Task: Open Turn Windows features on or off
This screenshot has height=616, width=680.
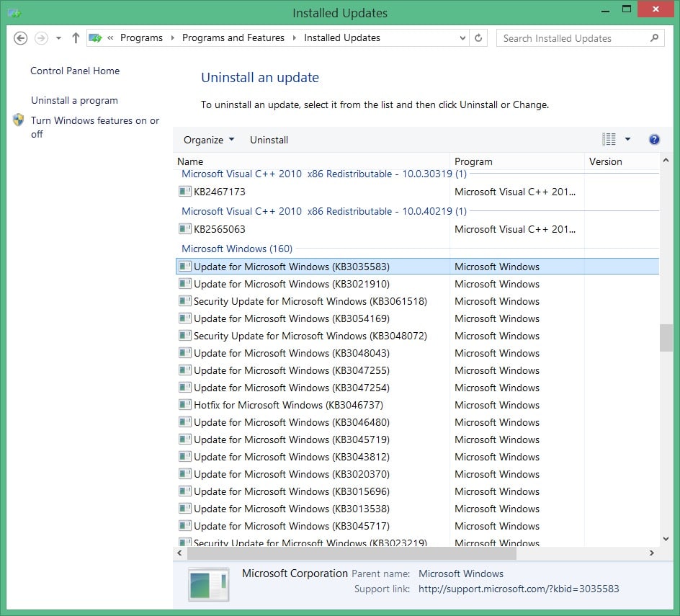Action: click(95, 127)
